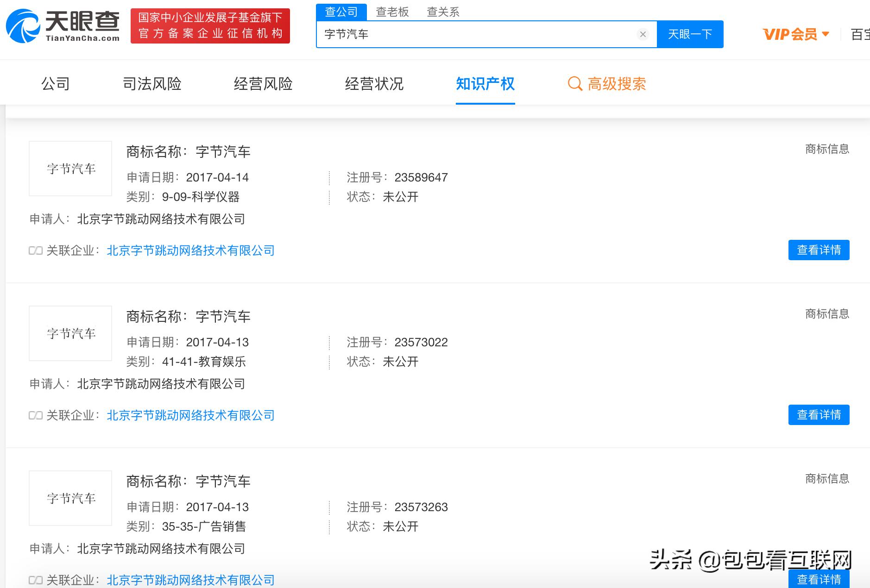Open the 经营状况 section
The width and height of the screenshot is (870, 588).
(x=374, y=84)
